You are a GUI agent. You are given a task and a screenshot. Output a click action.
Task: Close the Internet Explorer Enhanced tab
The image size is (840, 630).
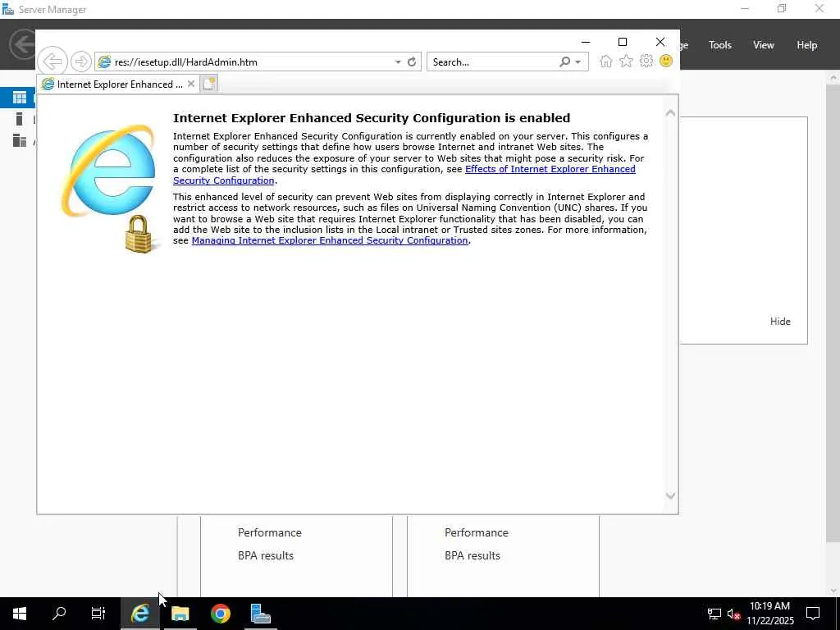pos(190,84)
